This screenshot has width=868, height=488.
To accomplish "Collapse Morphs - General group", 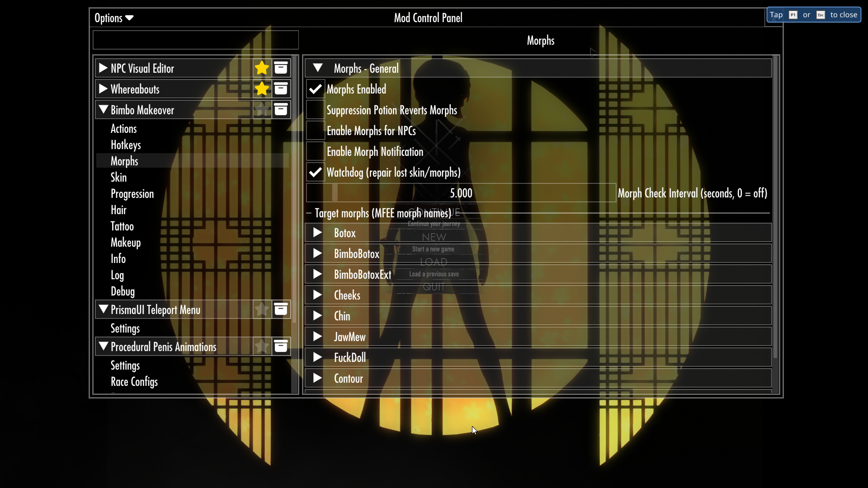I will tap(318, 68).
